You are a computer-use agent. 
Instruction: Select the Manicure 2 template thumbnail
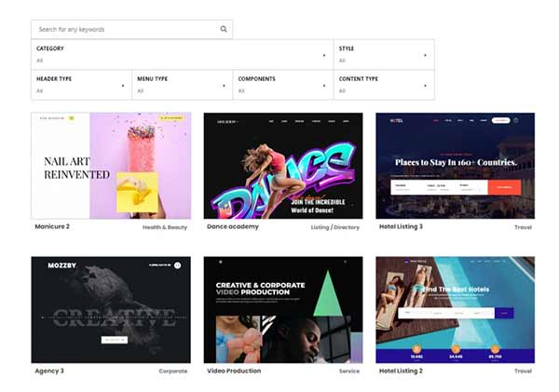click(111, 166)
